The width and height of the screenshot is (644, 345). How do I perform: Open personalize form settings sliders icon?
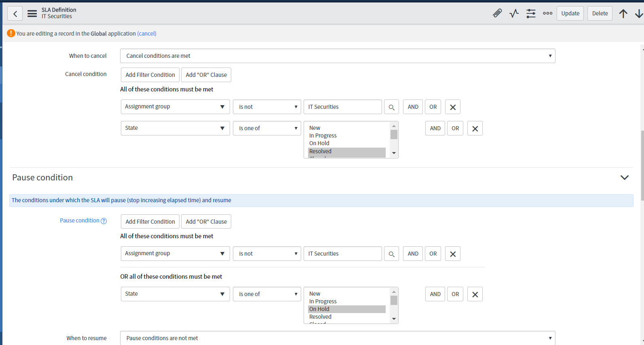(531, 13)
